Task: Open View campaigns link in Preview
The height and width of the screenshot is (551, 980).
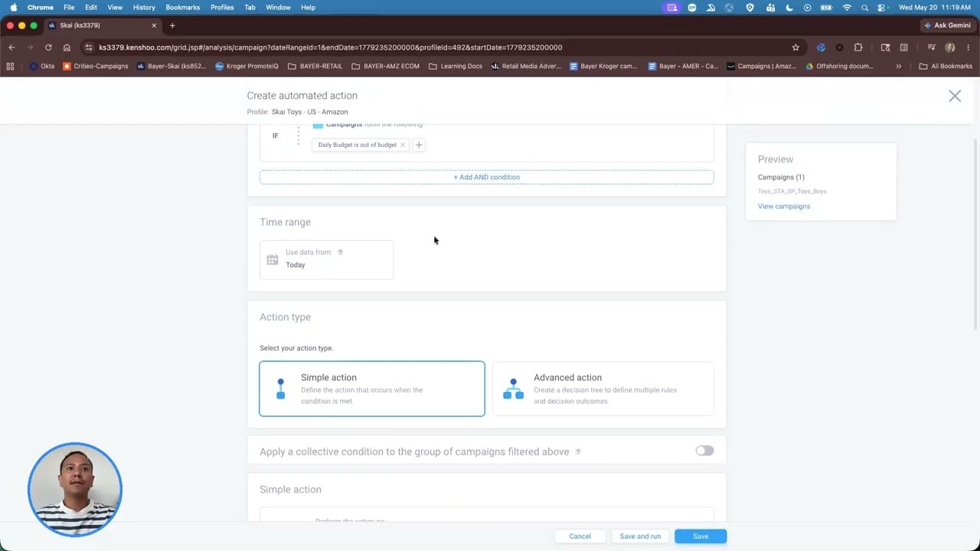Action: (x=784, y=206)
